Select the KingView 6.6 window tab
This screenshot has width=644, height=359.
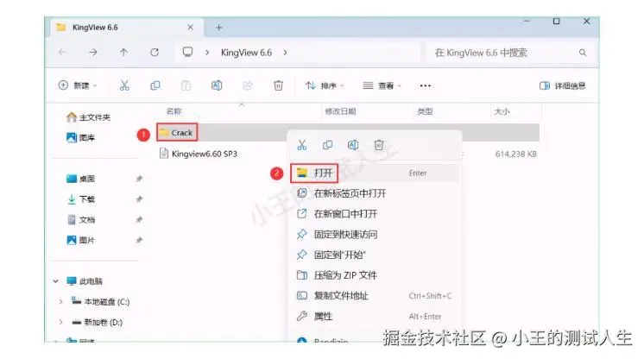125,28
